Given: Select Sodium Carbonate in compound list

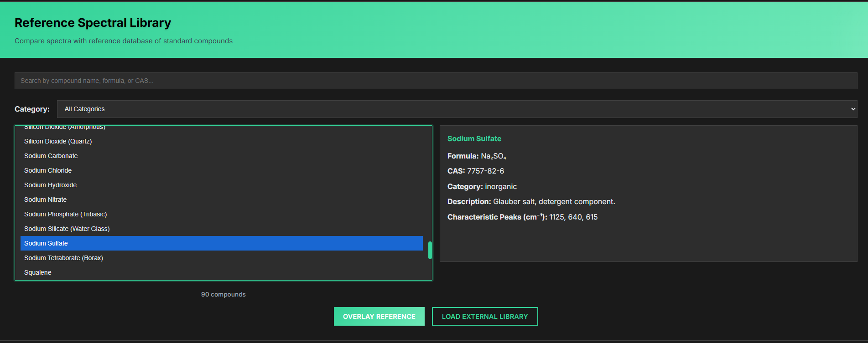Looking at the screenshot, I should point(51,156).
